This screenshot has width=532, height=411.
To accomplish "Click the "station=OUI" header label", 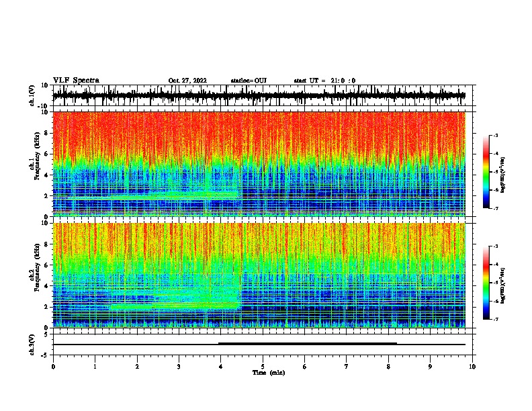I will [x=249, y=81].
